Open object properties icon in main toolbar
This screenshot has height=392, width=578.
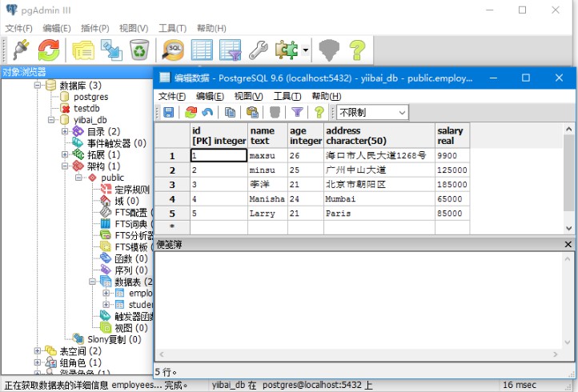(x=83, y=50)
